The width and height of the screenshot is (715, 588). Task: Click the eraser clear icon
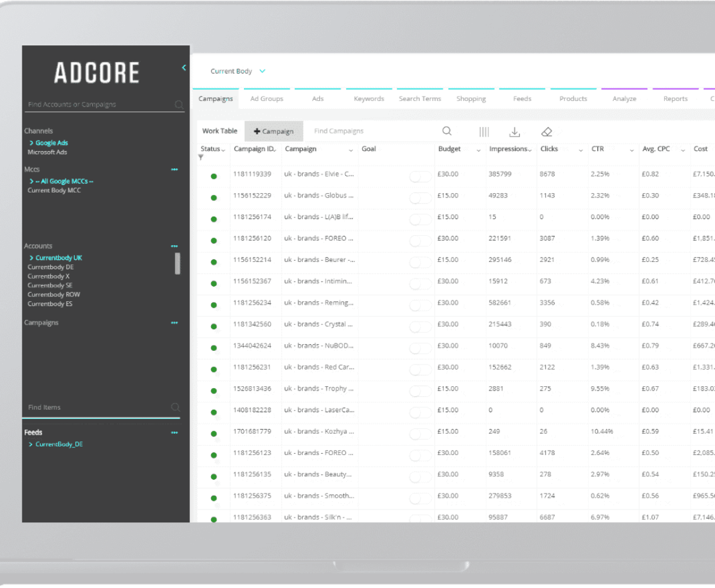coord(547,132)
